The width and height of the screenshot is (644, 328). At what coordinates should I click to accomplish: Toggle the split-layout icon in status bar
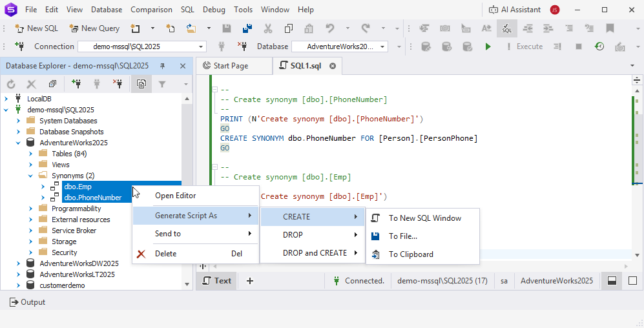pos(612,281)
